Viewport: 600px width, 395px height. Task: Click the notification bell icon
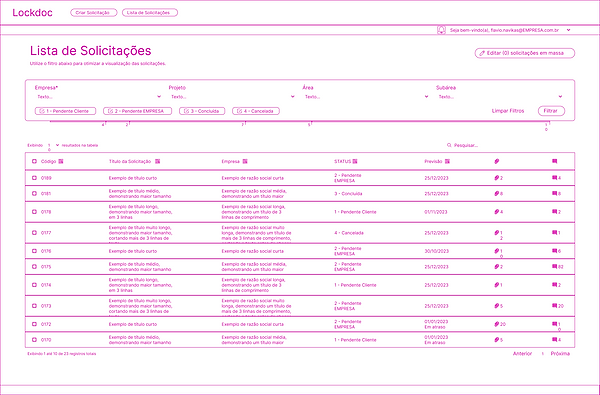(x=441, y=30)
